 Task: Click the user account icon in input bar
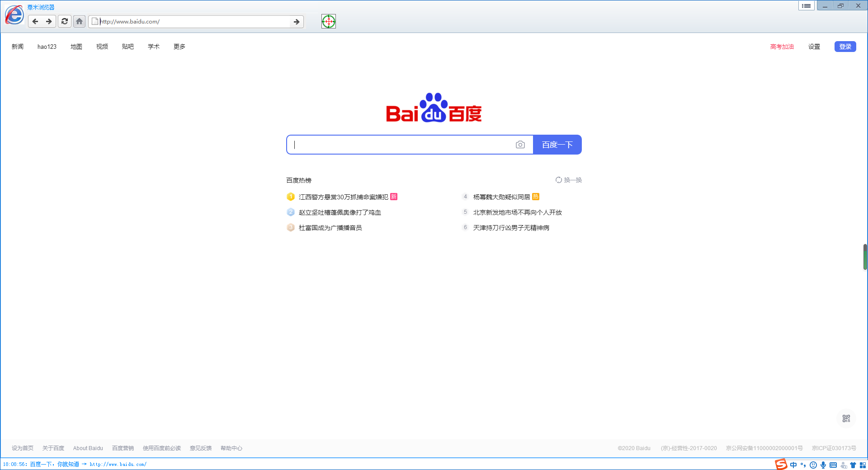pos(843,465)
